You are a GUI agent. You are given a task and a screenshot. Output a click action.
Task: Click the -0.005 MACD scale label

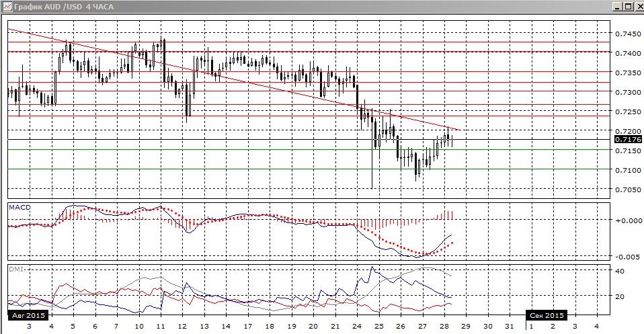tap(628, 257)
